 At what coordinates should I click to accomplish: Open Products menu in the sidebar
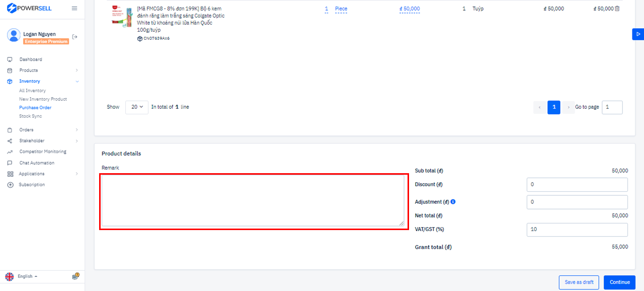point(29,70)
